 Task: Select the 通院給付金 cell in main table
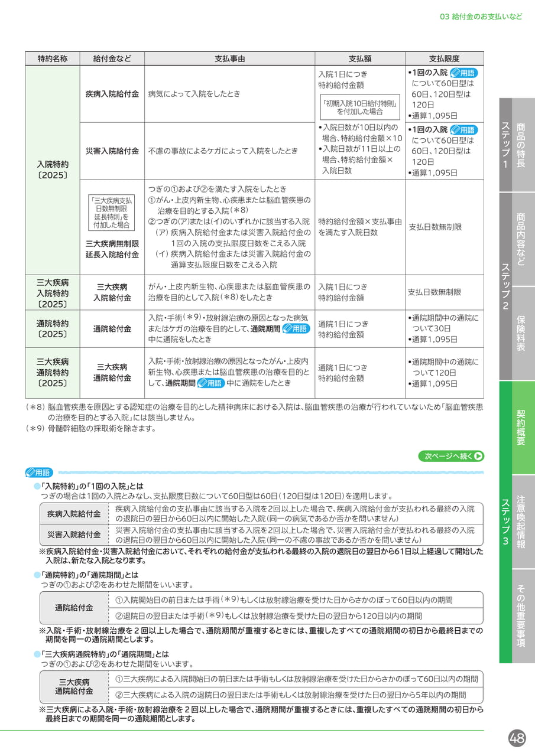112,329
